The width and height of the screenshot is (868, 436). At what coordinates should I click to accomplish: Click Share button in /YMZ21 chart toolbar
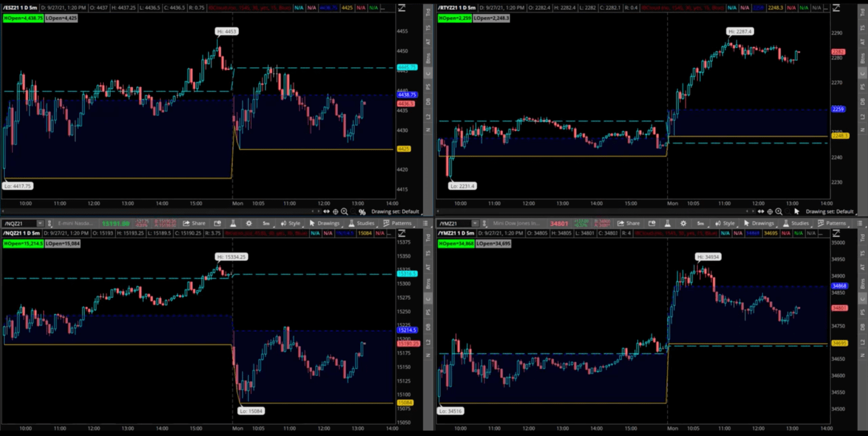[629, 223]
